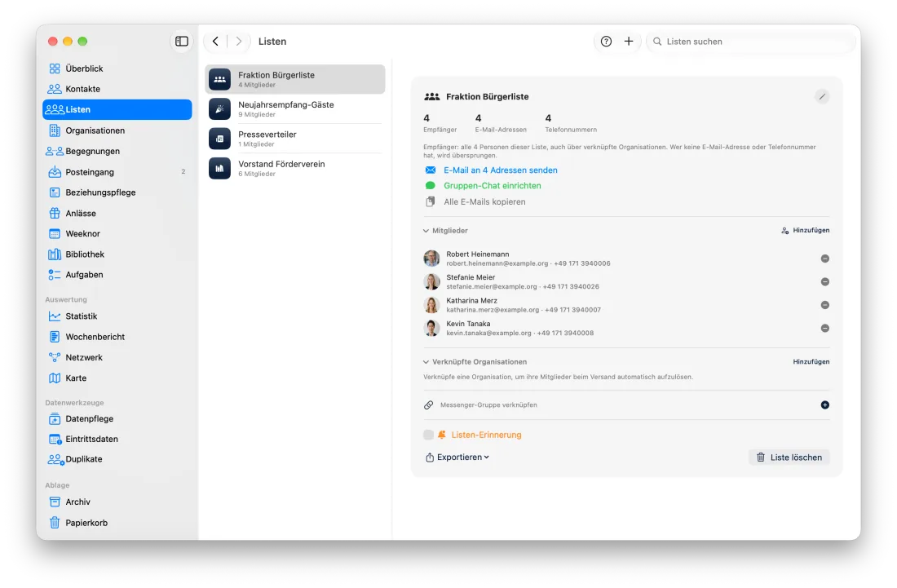
Task: Click Hinzufügen next to Mitglieder
Action: [x=806, y=231]
